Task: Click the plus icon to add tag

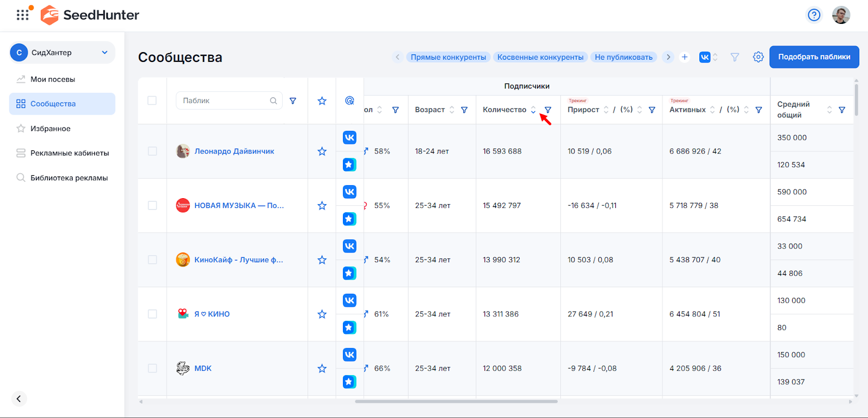Action: 685,57
